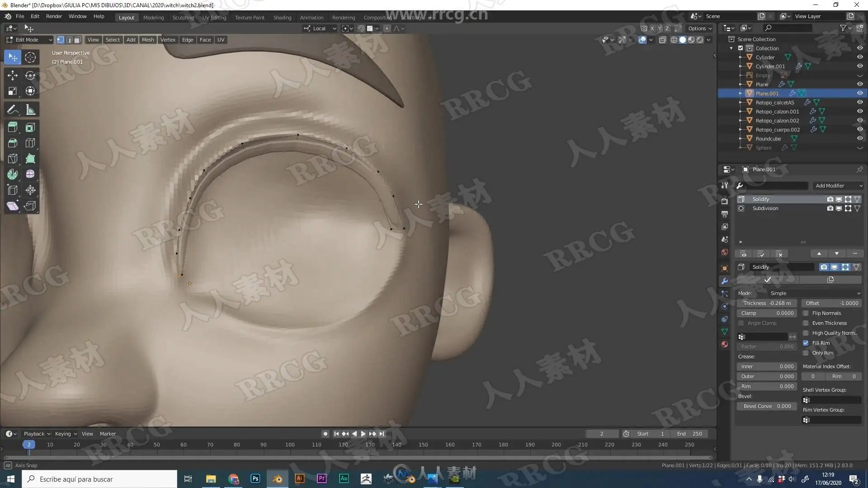Open the Edit Mode selector dropdown
Viewport: 868px width, 488px height.
click(x=29, y=40)
